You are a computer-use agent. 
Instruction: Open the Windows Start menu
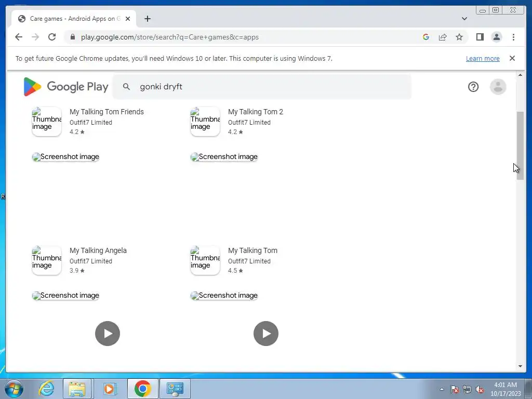pyautogui.click(x=14, y=389)
